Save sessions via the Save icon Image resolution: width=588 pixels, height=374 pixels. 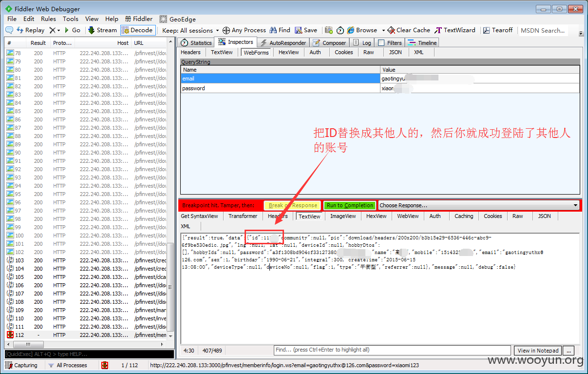[306, 30]
